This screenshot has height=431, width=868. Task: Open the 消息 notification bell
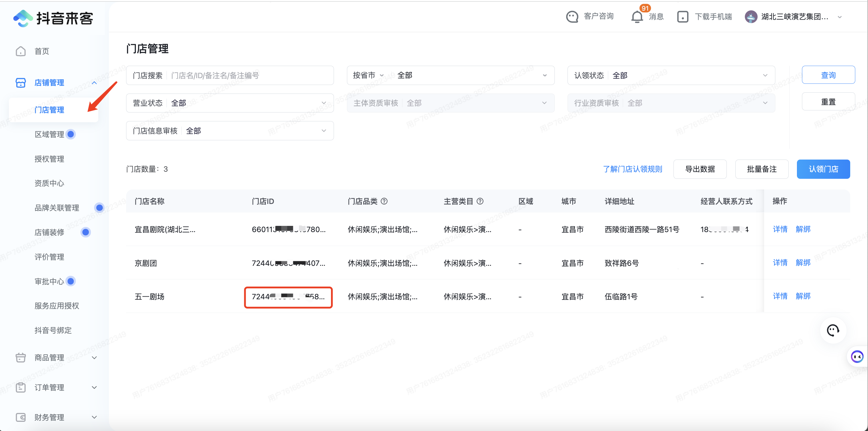(637, 17)
